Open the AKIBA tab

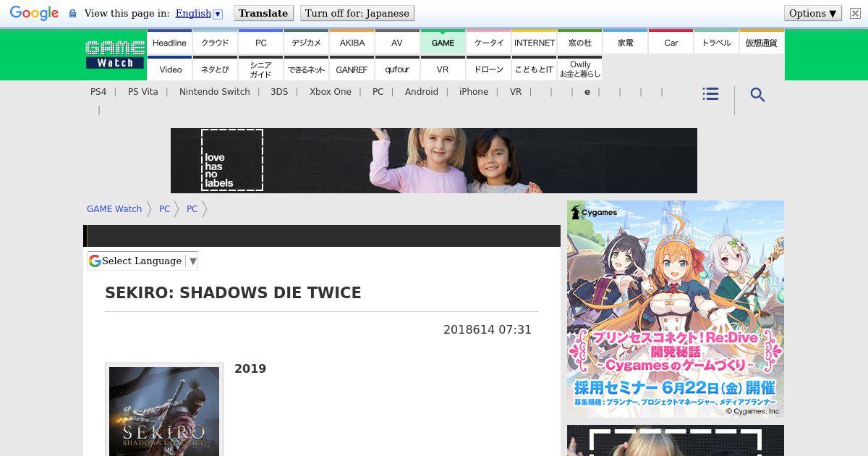point(352,42)
